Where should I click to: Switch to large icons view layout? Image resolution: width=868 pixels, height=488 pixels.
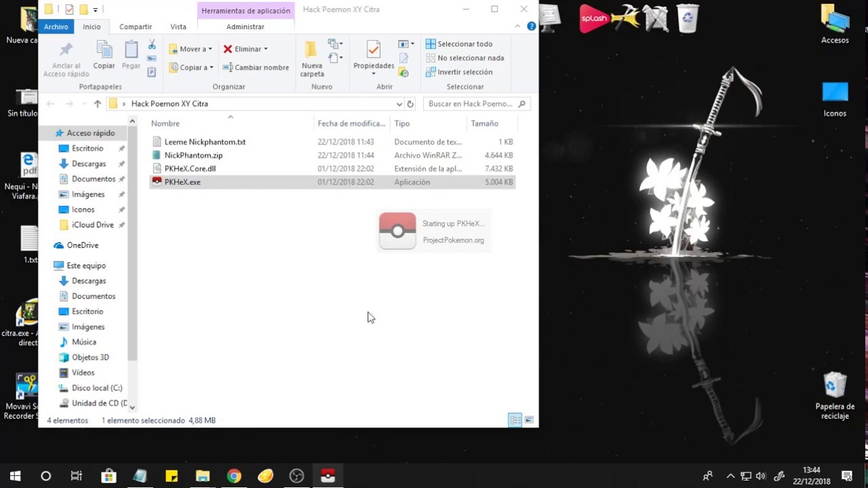pos(529,420)
